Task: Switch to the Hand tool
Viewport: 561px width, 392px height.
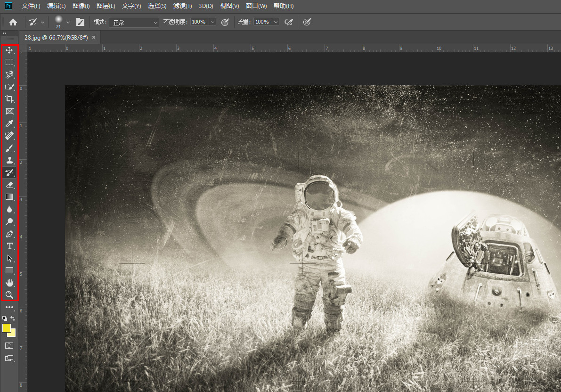Action: click(9, 283)
